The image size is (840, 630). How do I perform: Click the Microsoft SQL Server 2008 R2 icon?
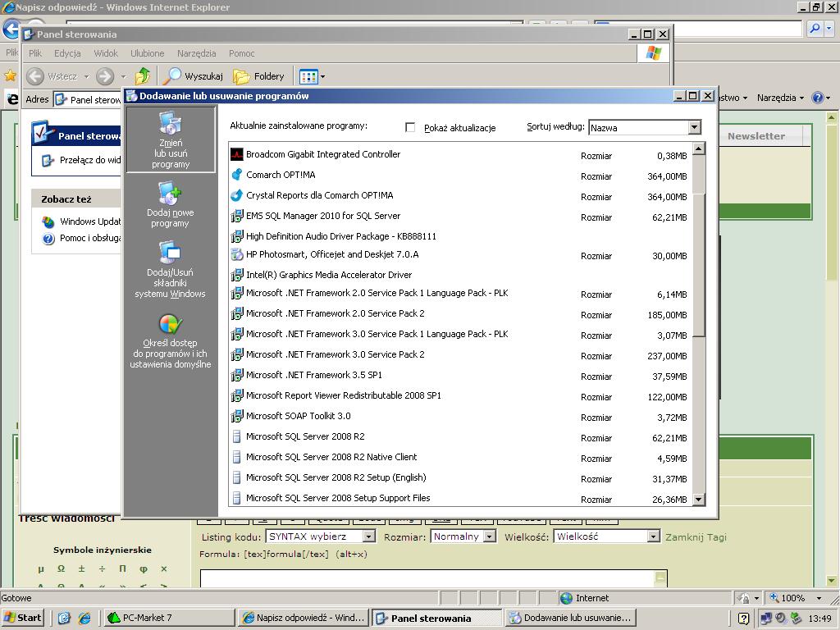237,436
